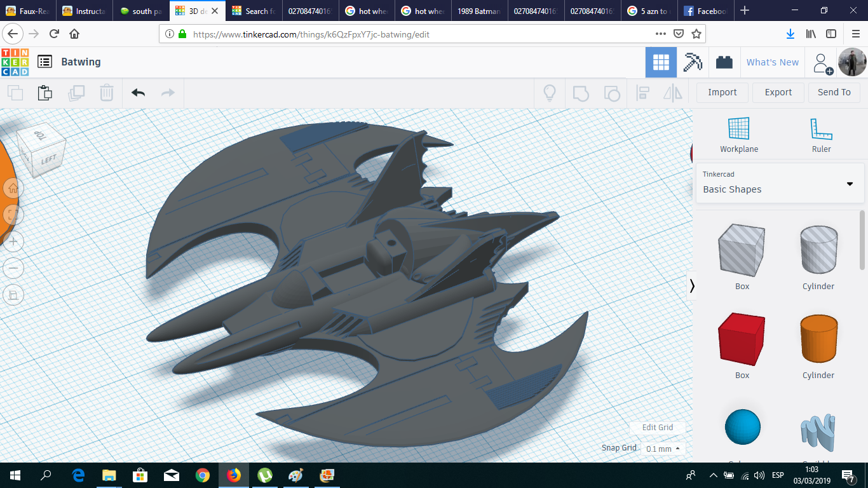The image size is (868, 488).
Task: Open the page actions three-dot menu
Action: coord(660,34)
